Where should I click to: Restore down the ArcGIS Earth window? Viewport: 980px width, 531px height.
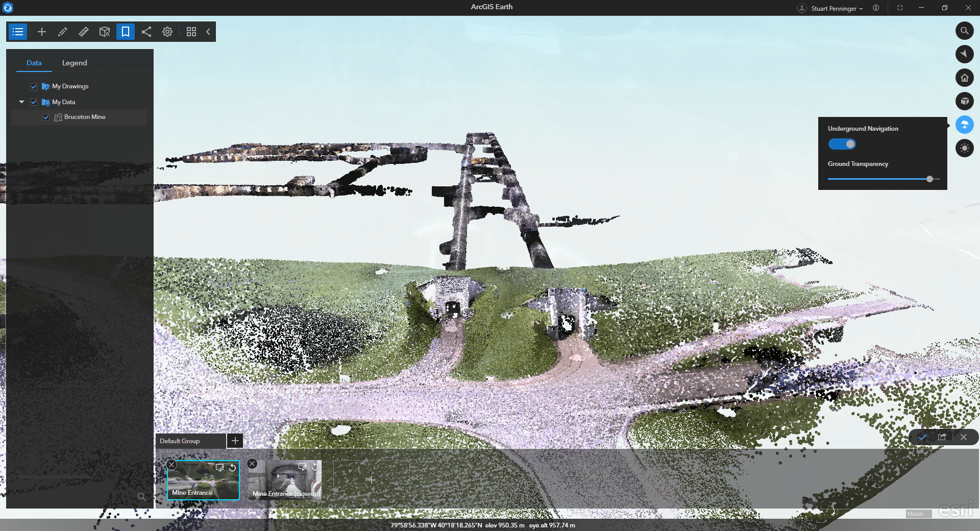(945, 8)
